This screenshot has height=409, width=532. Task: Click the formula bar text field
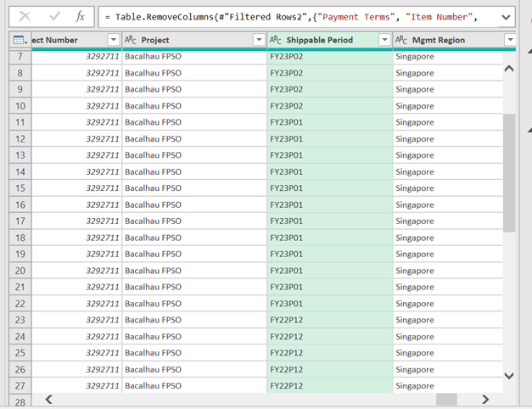tap(299, 17)
